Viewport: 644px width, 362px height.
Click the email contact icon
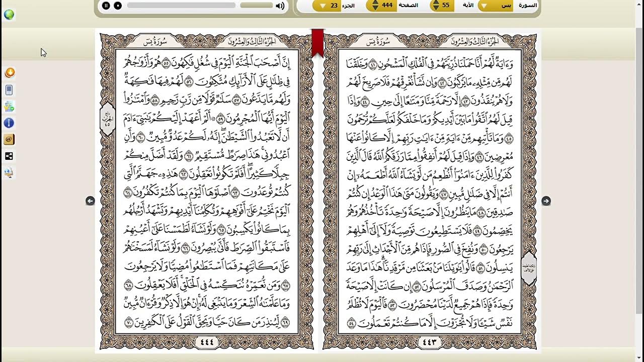[x=9, y=139]
